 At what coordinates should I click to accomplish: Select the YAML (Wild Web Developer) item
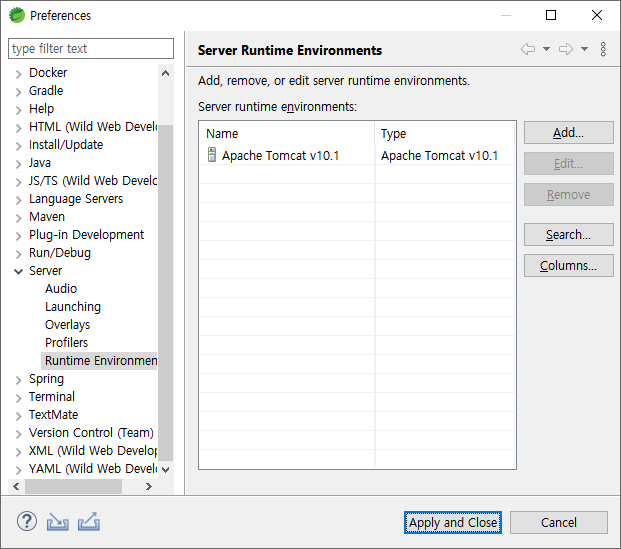93,469
